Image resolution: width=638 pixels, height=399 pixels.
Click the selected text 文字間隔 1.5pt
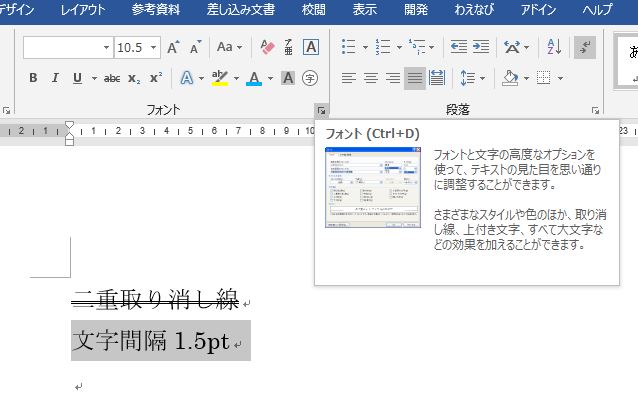(x=151, y=341)
